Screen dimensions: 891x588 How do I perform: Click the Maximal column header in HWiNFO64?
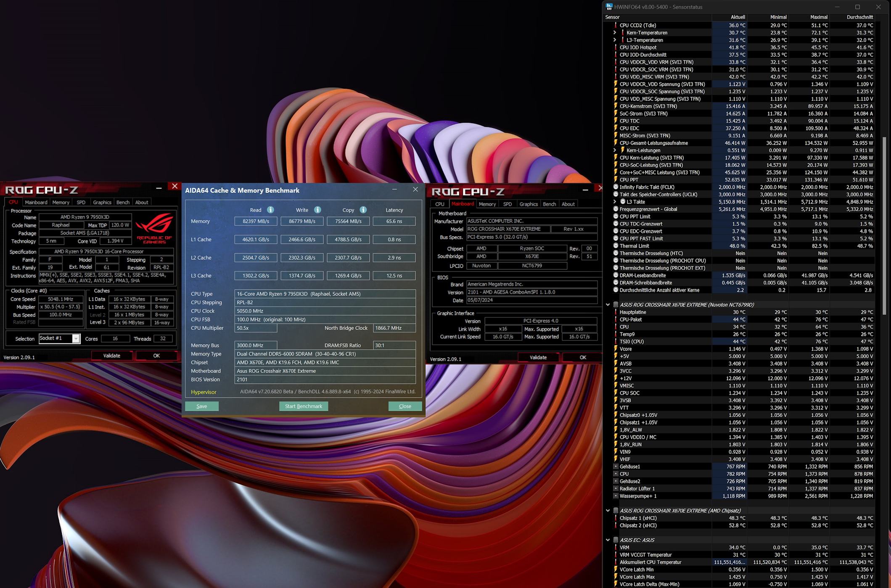pos(809,17)
